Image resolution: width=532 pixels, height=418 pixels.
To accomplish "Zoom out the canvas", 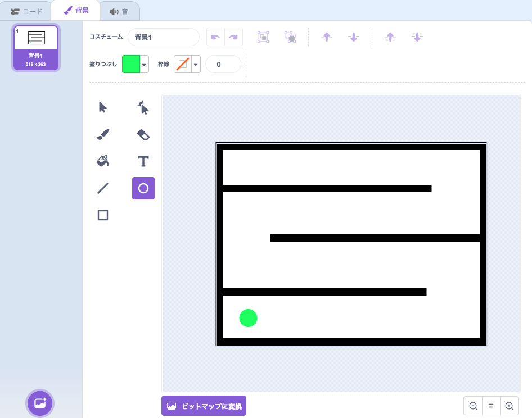I will (x=473, y=406).
